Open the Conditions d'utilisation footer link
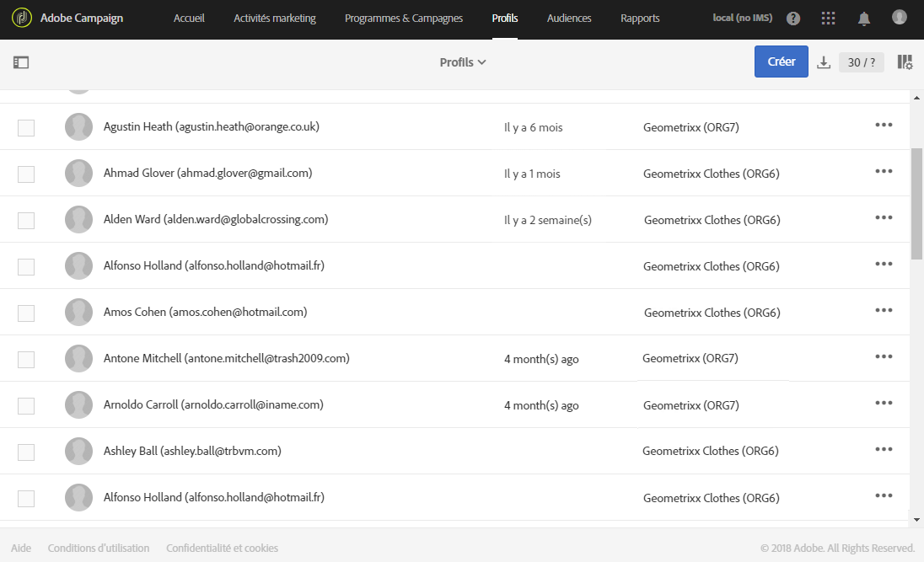Image resolution: width=924 pixels, height=562 pixels. click(99, 549)
